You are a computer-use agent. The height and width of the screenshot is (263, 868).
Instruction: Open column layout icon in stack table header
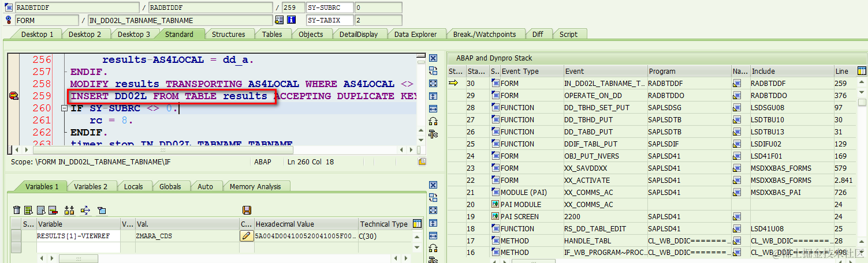pos(862,71)
